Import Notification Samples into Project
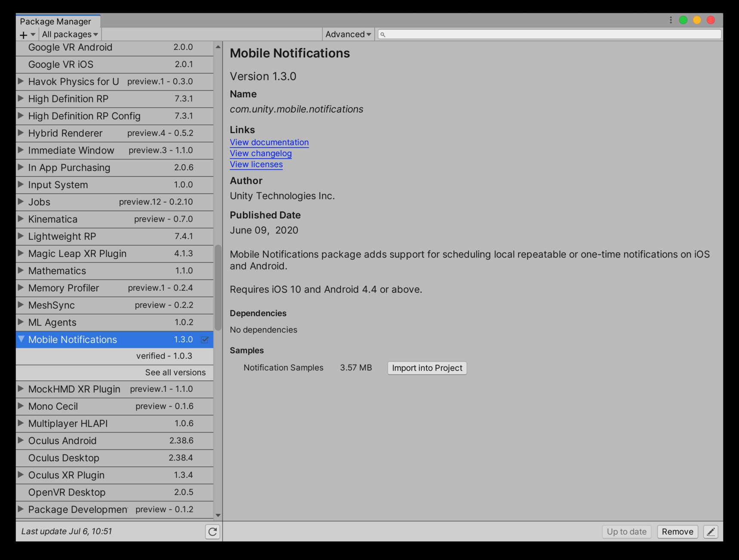This screenshot has width=739, height=560. click(x=426, y=368)
